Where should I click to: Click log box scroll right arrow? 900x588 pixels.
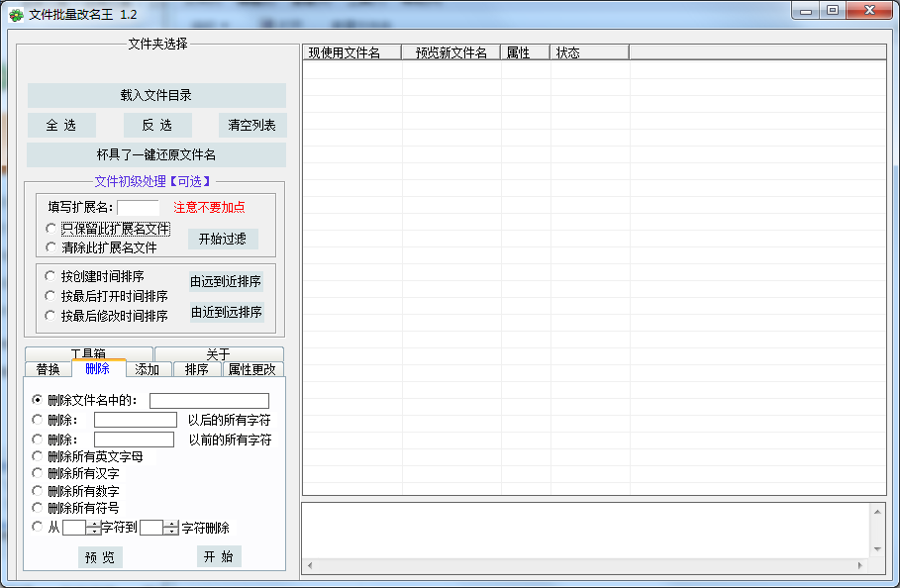tap(859, 565)
